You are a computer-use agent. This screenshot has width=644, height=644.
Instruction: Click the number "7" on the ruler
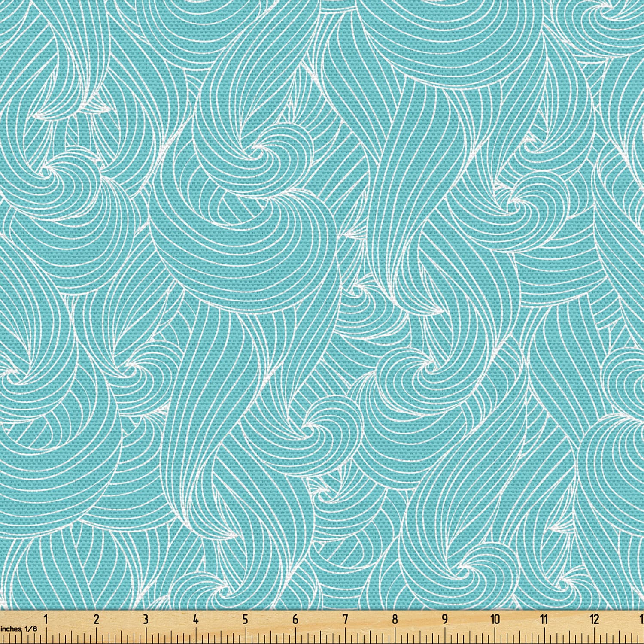345,619
